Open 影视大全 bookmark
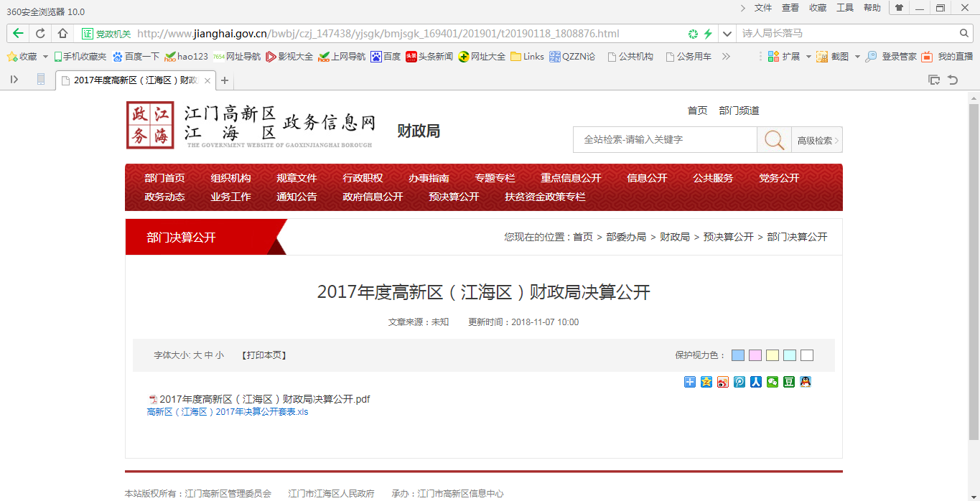 click(x=289, y=56)
